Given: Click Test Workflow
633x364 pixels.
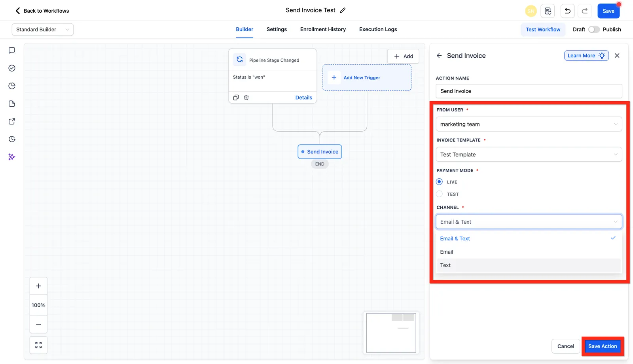Looking at the screenshot, I should (x=543, y=30).
